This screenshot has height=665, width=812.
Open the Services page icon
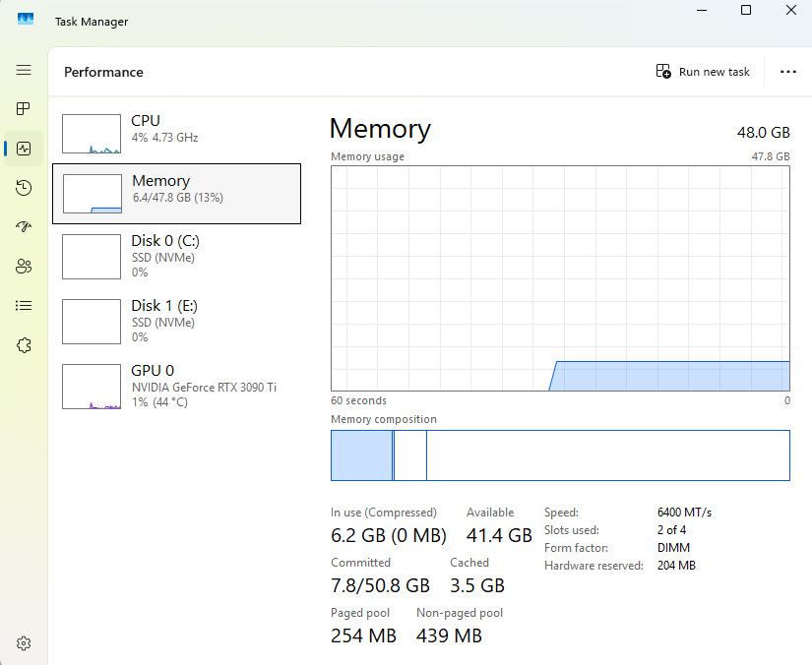click(x=24, y=345)
